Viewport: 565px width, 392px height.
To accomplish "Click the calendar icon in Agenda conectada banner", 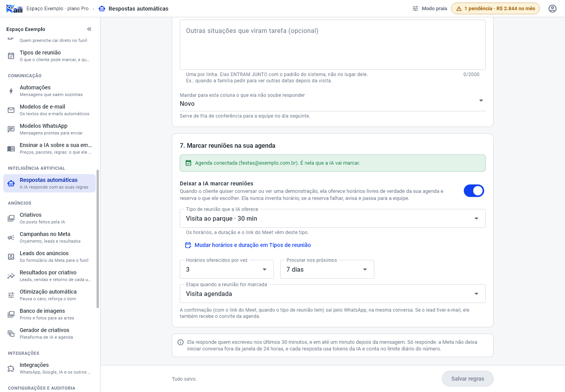I will (x=188, y=163).
